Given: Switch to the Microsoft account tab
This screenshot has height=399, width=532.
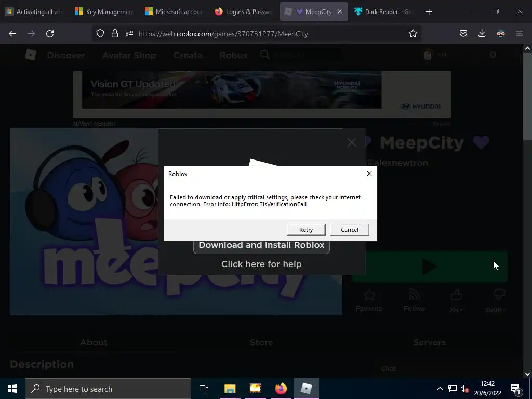Looking at the screenshot, I should tap(175, 11).
